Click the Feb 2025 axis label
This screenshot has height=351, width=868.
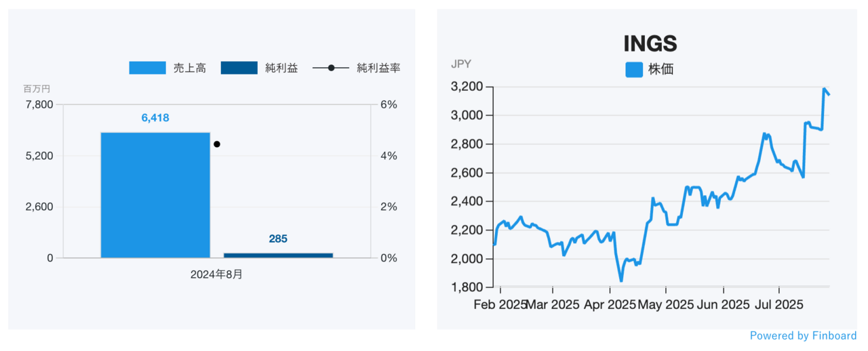(x=500, y=305)
